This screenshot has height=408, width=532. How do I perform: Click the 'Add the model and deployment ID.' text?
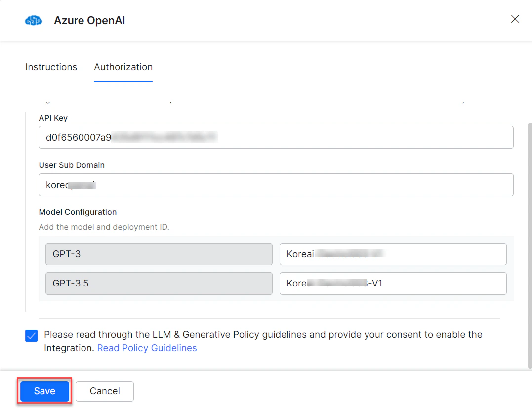click(104, 227)
